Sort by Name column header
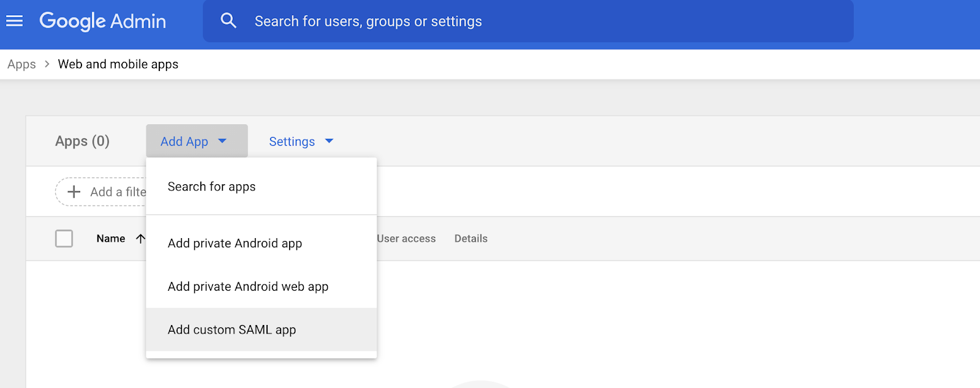980x388 pixels. click(x=111, y=239)
